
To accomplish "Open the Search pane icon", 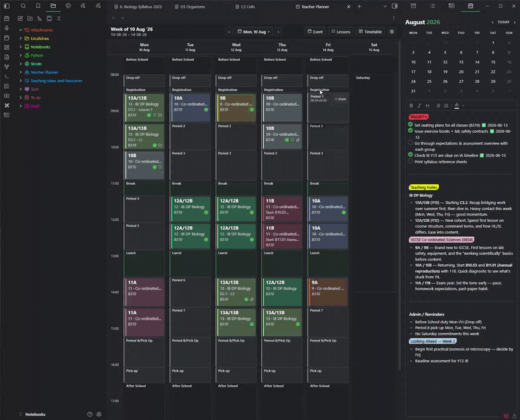I will pyautogui.click(x=23, y=6).
